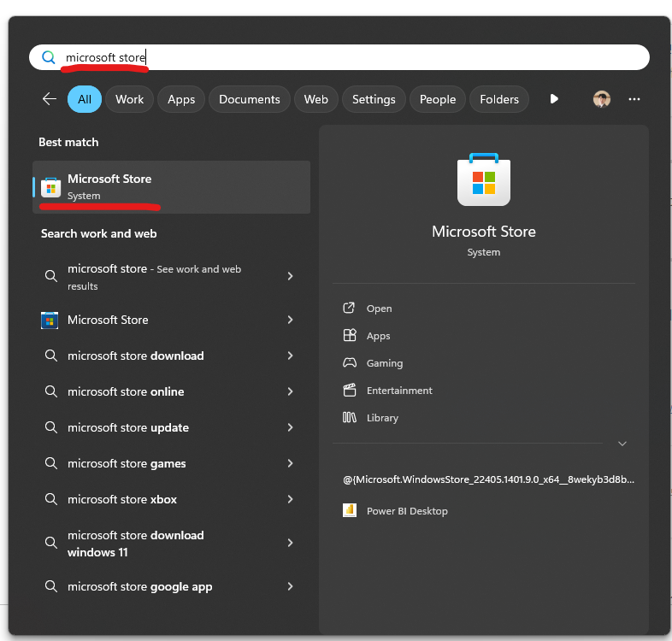Click the large Microsoft Store bag icon
The width and height of the screenshot is (672, 641).
coord(484,179)
